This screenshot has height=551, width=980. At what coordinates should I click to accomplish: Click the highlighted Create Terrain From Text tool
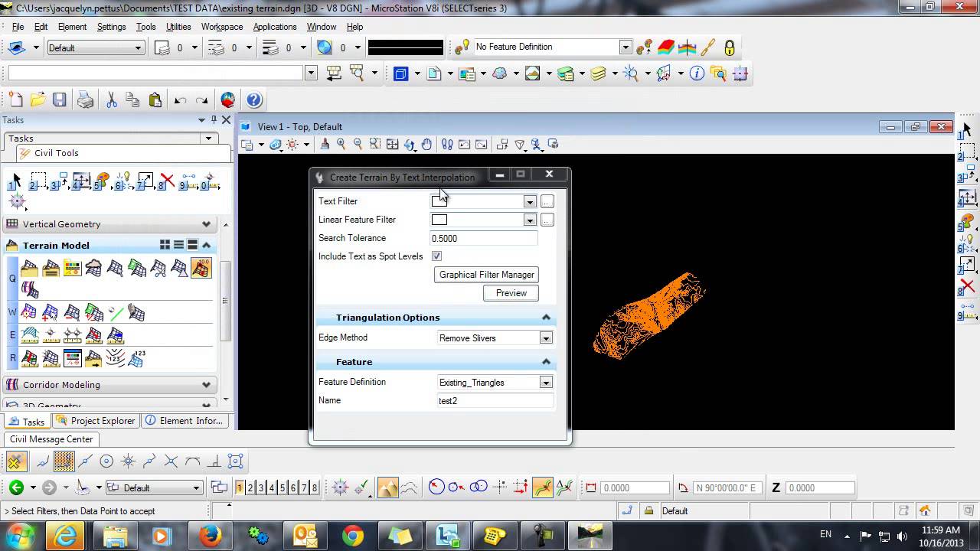click(x=201, y=268)
